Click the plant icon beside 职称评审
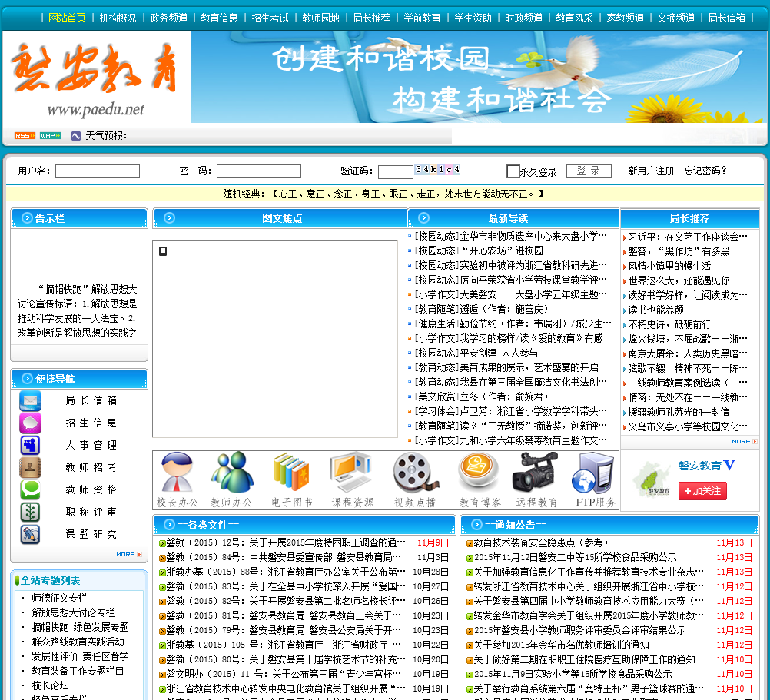This screenshot has height=700, width=770. tap(30, 512)
